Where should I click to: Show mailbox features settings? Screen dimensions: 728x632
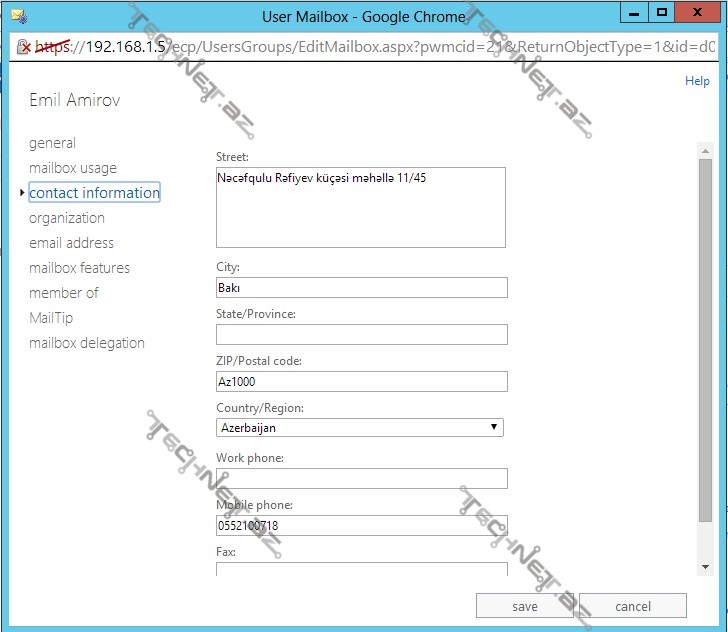[x=79, y=268]
